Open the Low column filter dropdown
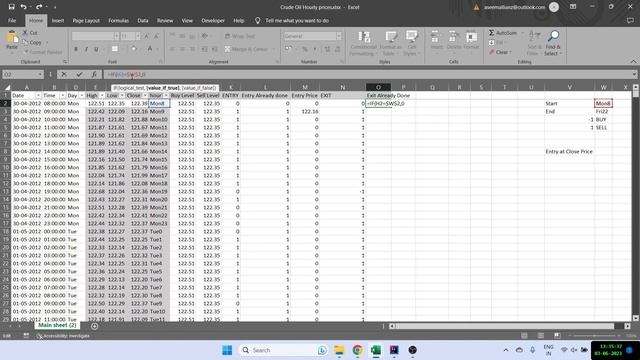The width and height of the screenshot is (640, 360). (122, 96)
